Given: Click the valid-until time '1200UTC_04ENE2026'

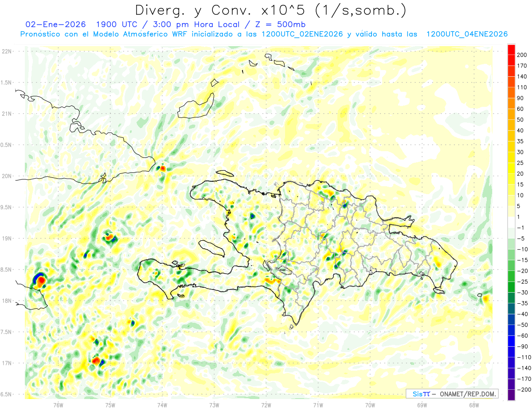Looking at the screenshot, I should tap(467, 34).
